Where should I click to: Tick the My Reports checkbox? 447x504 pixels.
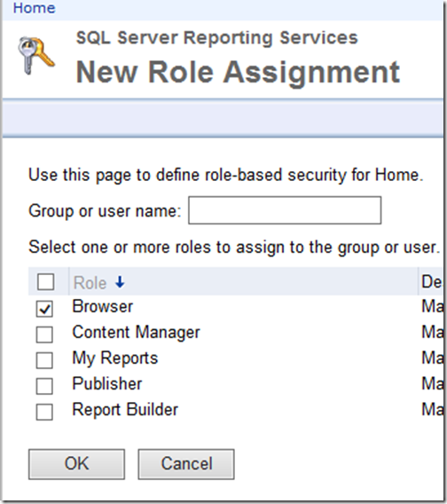[x=44, y=360]
